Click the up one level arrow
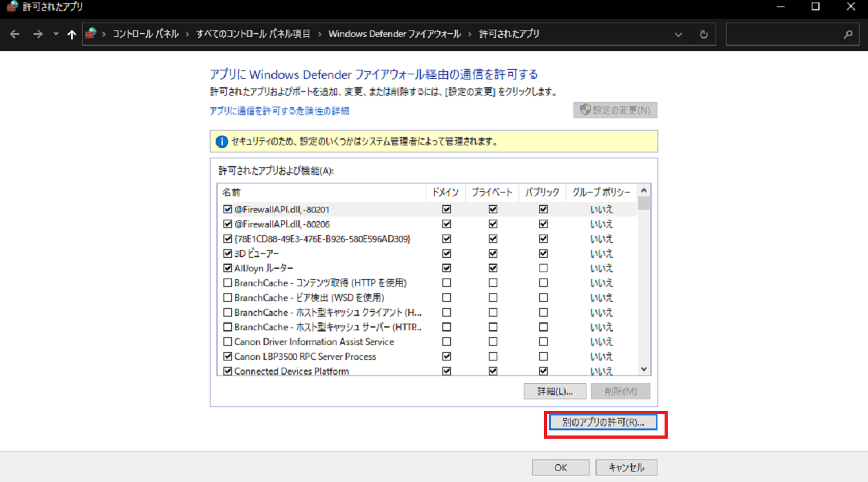 [x=71, y=34]
